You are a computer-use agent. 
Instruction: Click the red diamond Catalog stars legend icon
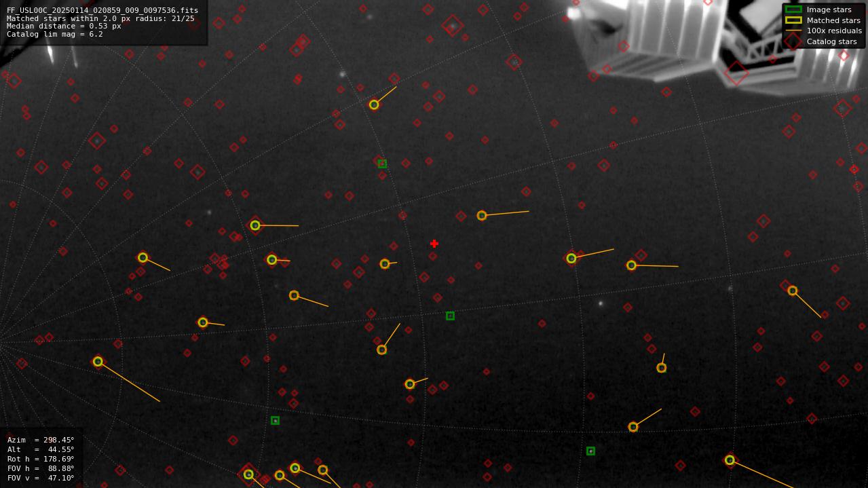(793, 41)
